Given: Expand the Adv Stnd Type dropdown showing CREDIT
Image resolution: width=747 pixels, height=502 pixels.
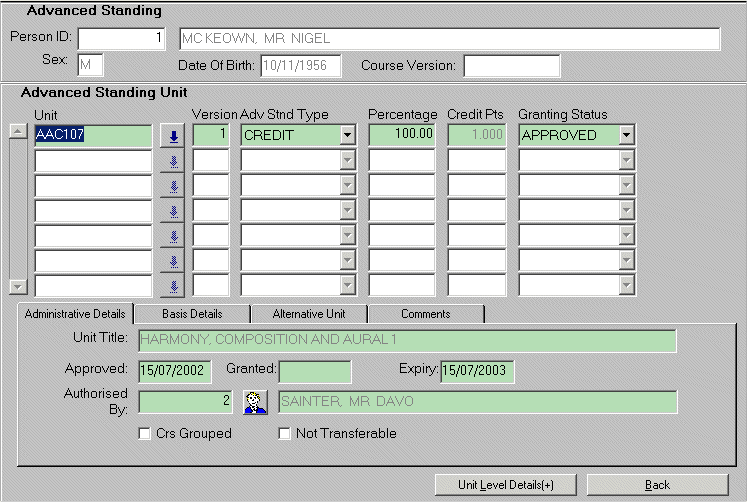Looking at the screenshot, I should (x=347, y=135).
